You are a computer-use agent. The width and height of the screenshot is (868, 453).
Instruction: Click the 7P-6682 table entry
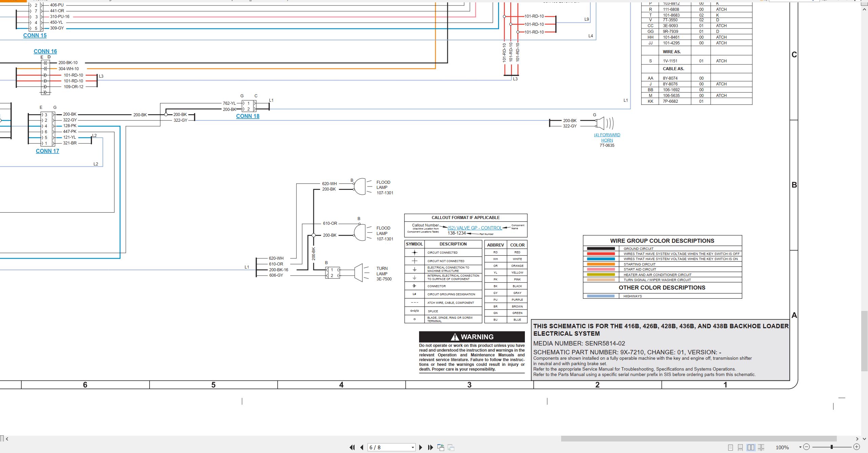point(670,101)
